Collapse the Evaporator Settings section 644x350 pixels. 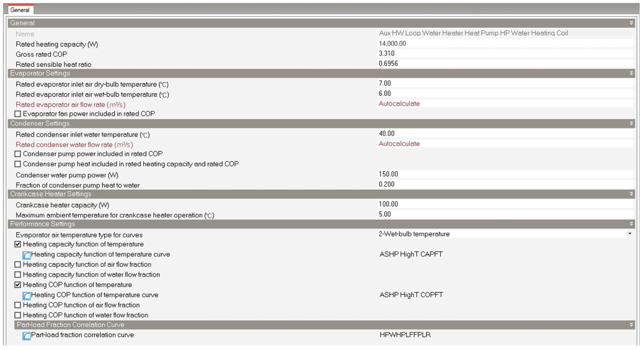click(x=631, y=73)
